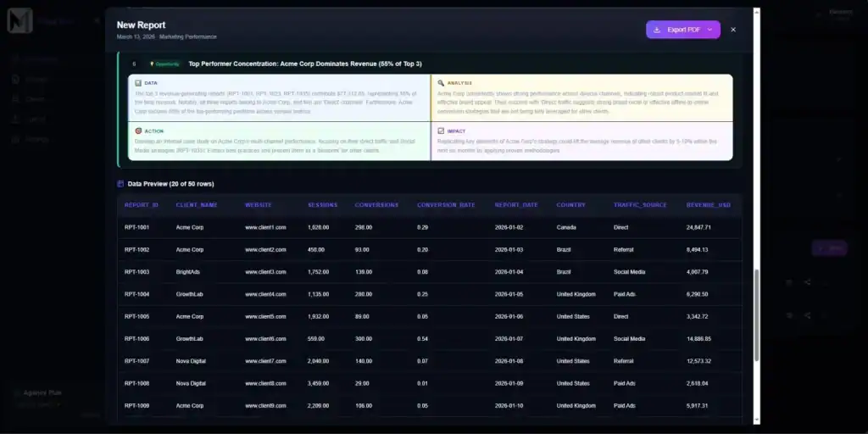Click the CONVERSIONS column header
The height and width of the screenshot is (434, 868).
[x=376, y=205]
